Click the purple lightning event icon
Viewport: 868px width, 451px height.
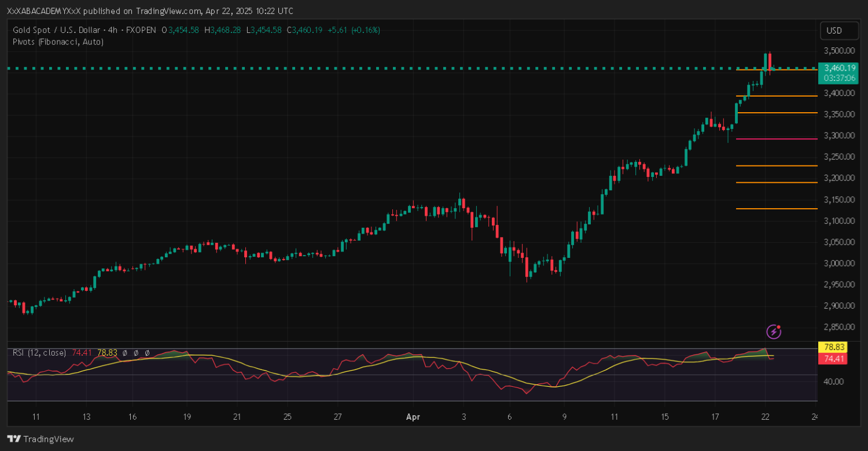[x=774, y=331]
